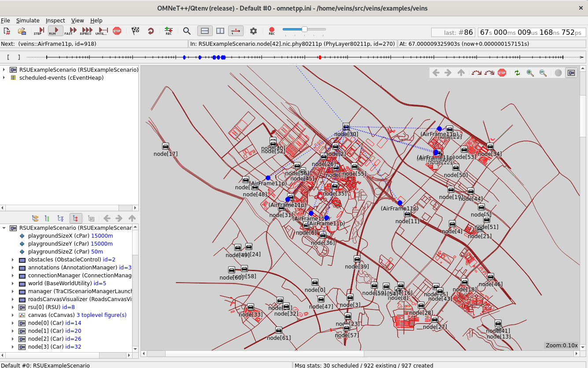Switch to split horizontal layout view
The image size is (588, 368).
(x=204, y=31)
